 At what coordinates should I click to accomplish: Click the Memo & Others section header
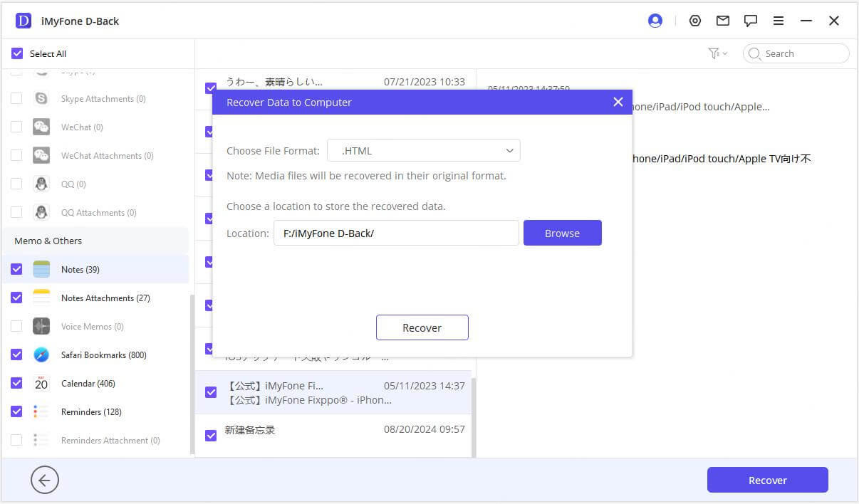(95, 241)
